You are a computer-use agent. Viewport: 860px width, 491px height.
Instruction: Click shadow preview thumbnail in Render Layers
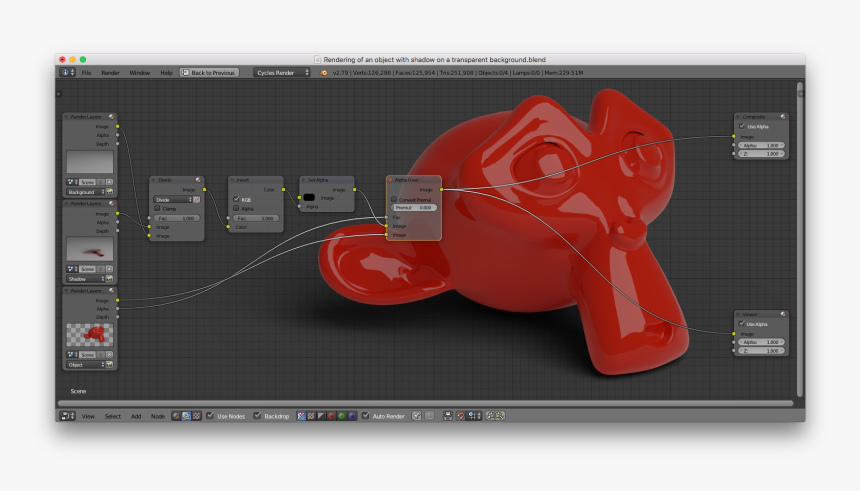tap(90, 249)
